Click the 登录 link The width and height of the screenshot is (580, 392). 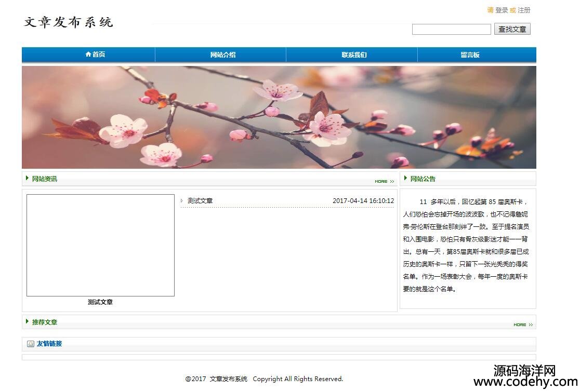[502, 10]
